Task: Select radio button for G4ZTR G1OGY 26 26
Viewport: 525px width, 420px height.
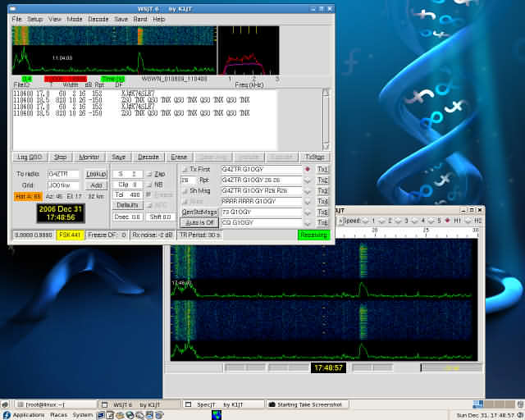Action: (x=308, y=180)
